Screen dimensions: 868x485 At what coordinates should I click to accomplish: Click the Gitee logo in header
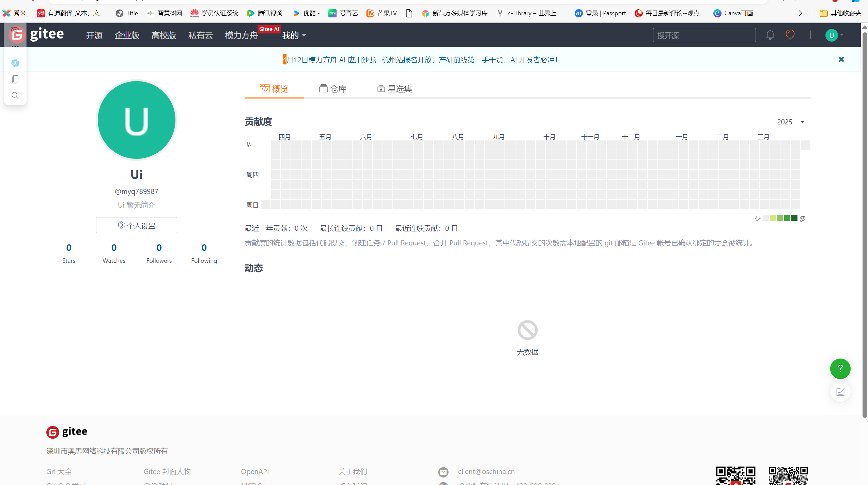pos(46,34)
